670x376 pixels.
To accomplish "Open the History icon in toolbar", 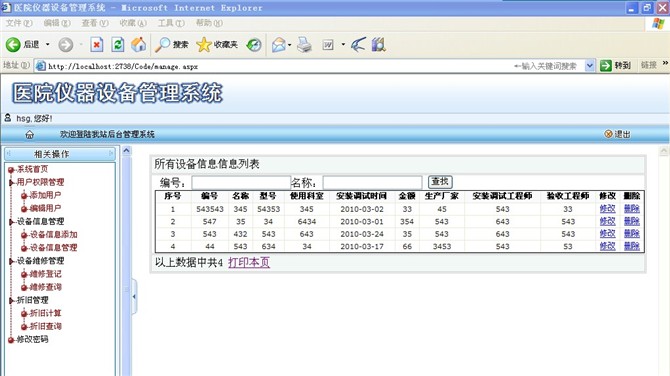I will tap(254, 44).
